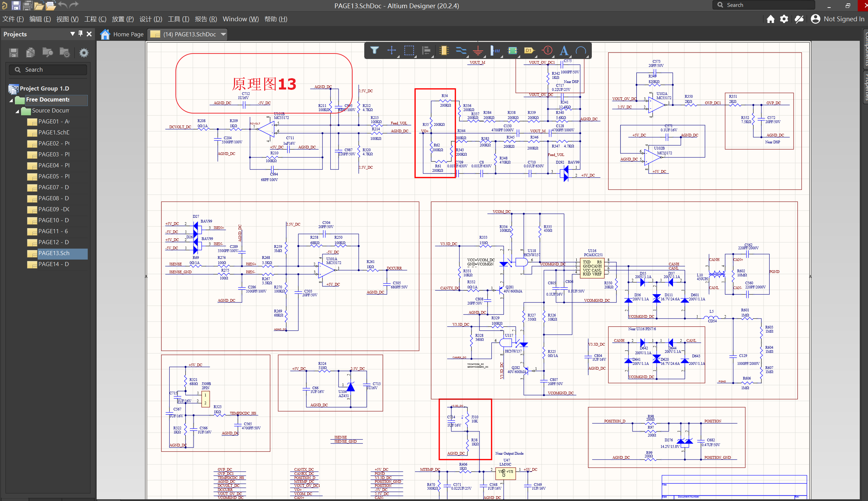Click the top-right Search box
The height and width of the screenshot is (501, 868).
763,5
